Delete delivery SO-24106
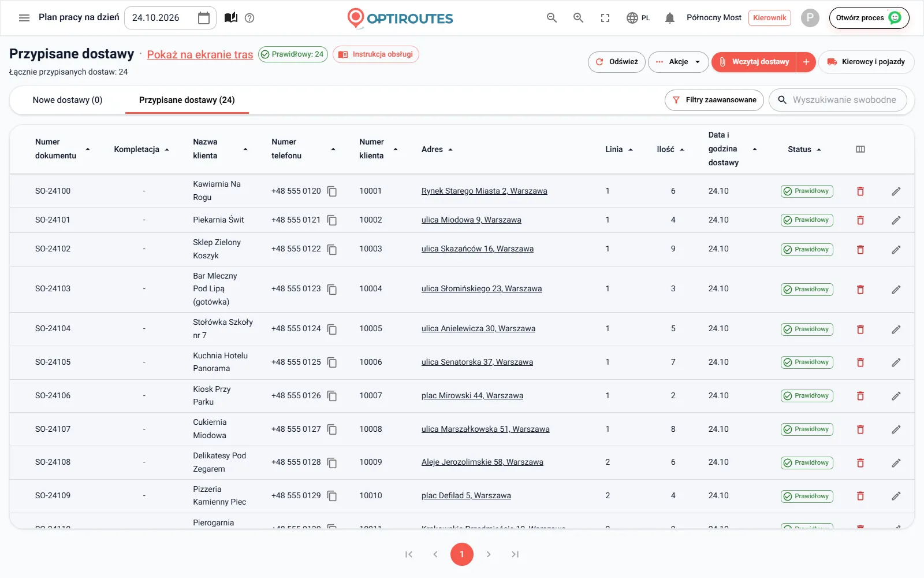This screenshot has height=578, width=924. pyautogui.click(x=860, y=396)
